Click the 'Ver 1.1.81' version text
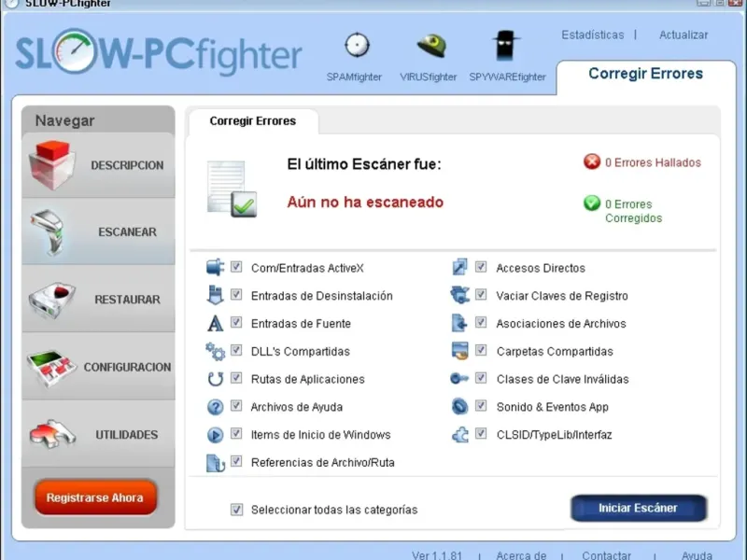Viewport: 747px width, 560px height. click(x=437, y=555)
